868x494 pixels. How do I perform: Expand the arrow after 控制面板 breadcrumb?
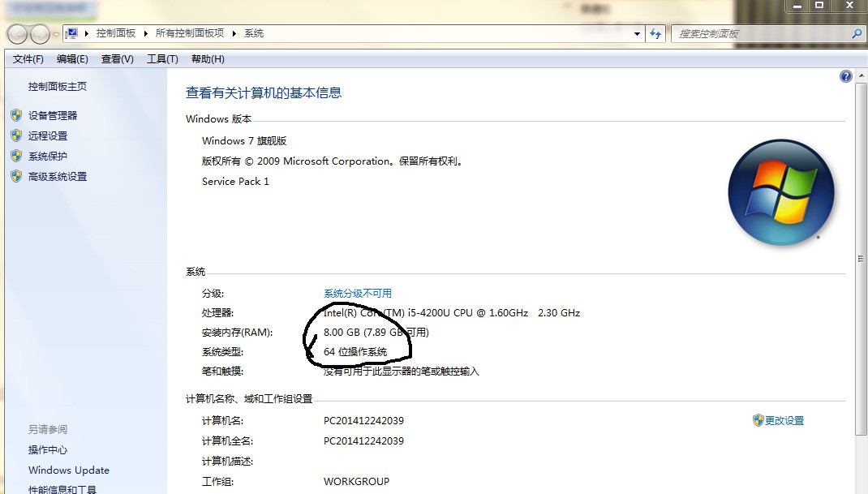(145, 33)
